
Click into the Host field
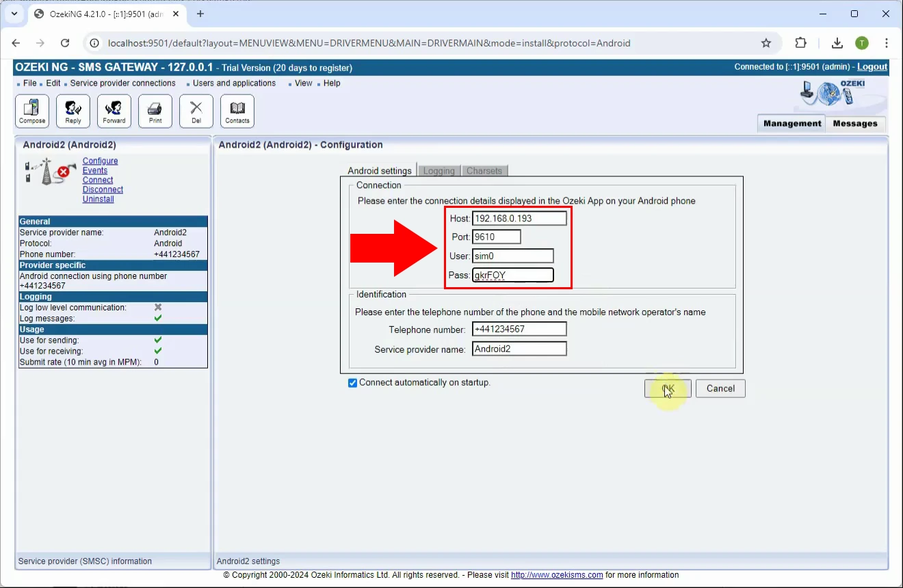tap(519, 218)
